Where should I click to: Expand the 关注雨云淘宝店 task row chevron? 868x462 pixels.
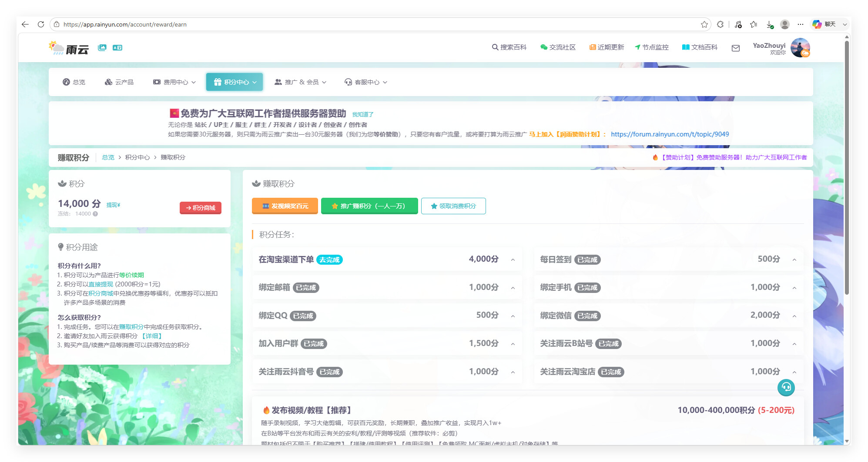tap(794, 372)
